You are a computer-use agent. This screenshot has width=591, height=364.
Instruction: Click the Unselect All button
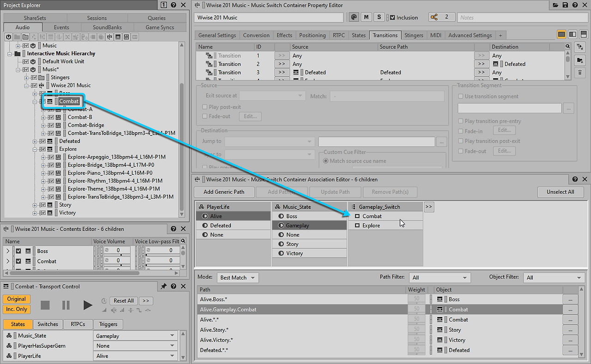561,192
